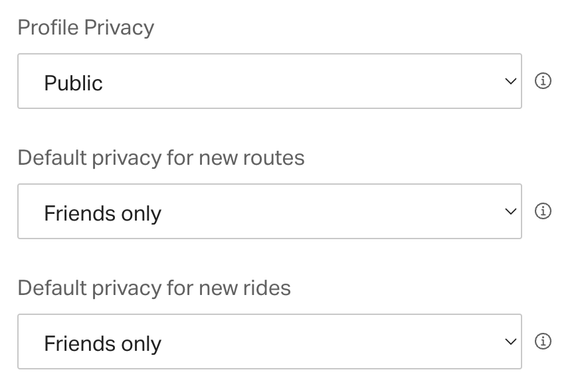
Task: View help icon next to rides 'Friends only'
Action: pos(543,341)
